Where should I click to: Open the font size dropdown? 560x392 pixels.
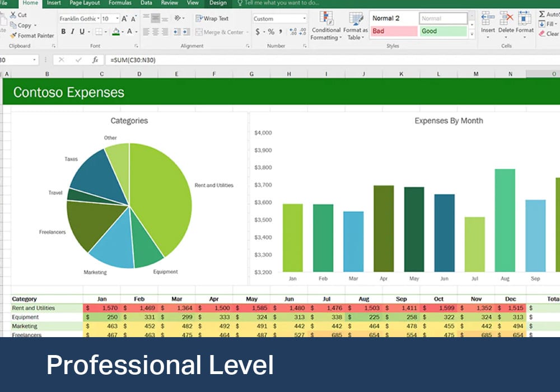click(117, 18)
